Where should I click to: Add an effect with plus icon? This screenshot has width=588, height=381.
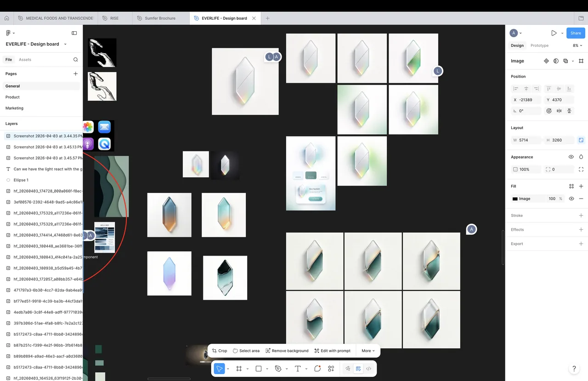coord(581,229)
